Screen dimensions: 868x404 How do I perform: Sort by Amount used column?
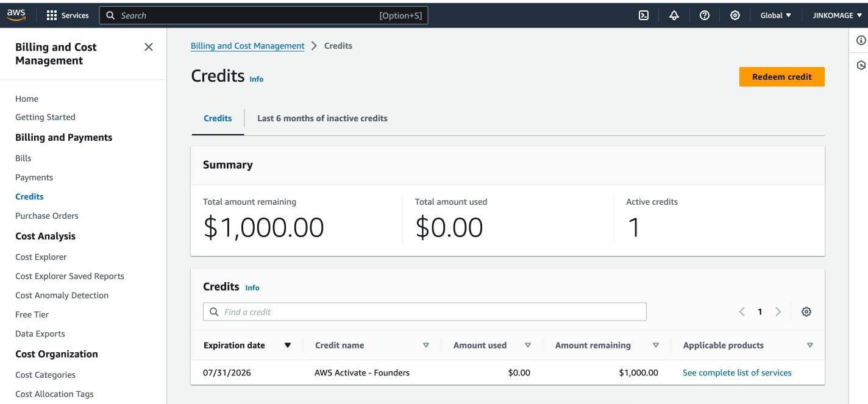(528, 346)
